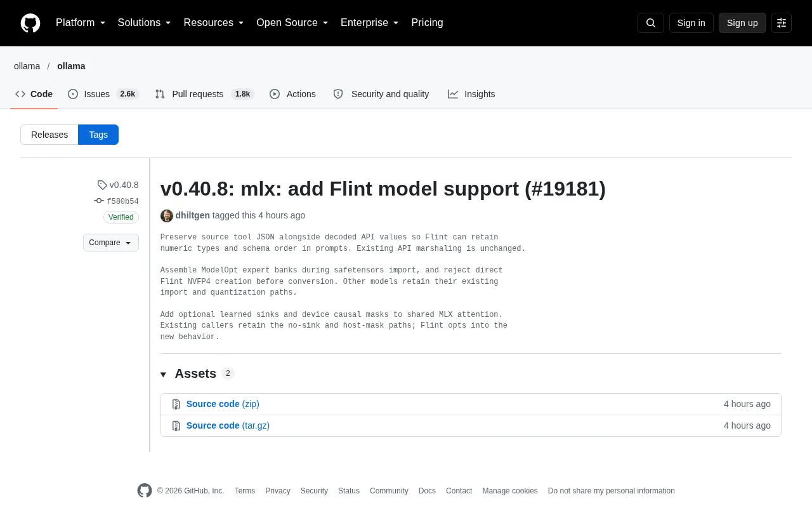Open the ollama repository name link
The width and height of the screenshot is (812, 508).
[x=71, y=66]
